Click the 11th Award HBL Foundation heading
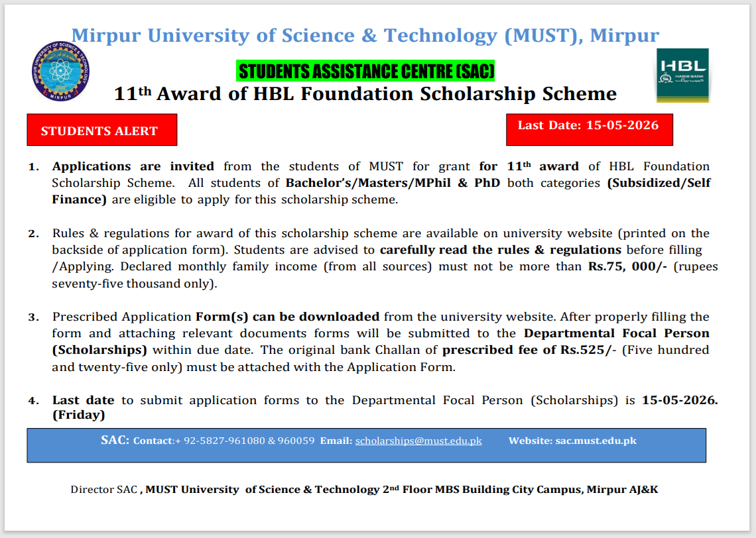Image resolution: width=756 pixels, height=538 pixels. pyautogui.click(x=365, y=94)
